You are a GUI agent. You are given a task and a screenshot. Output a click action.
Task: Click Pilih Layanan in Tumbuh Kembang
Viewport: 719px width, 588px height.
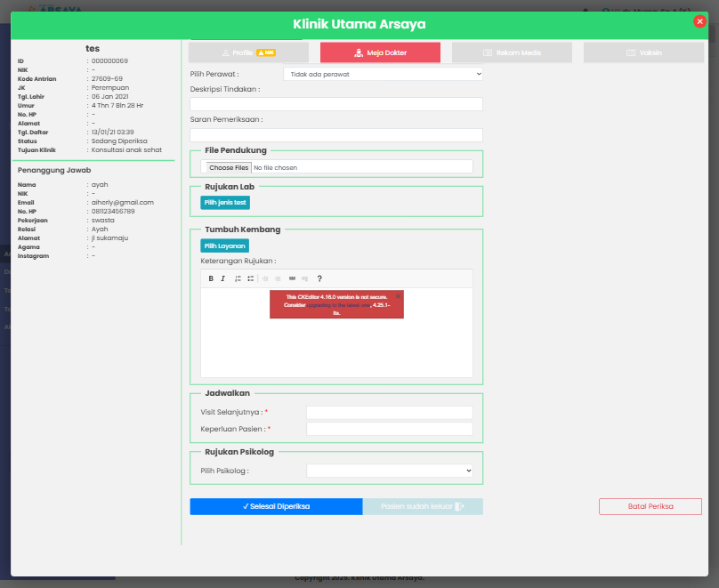(x=224, y=246)
